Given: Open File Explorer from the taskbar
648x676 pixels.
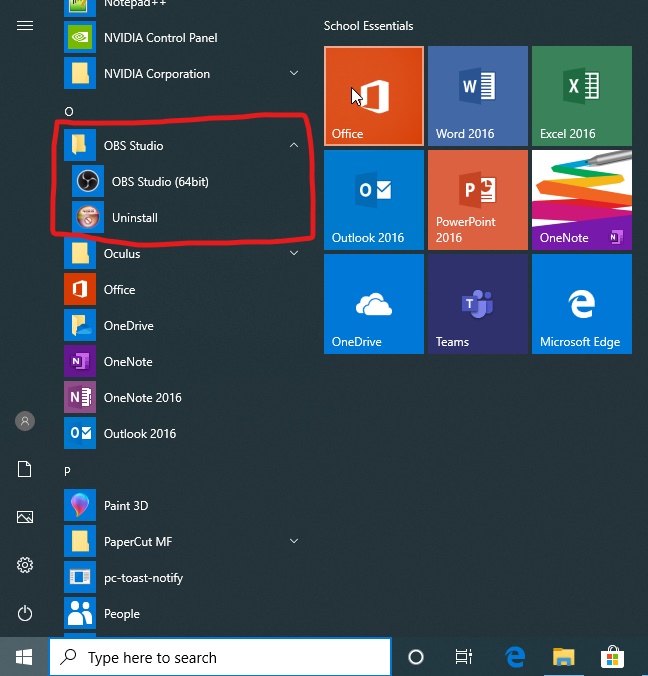Looking at the screenshot, I should coord(563,657).
